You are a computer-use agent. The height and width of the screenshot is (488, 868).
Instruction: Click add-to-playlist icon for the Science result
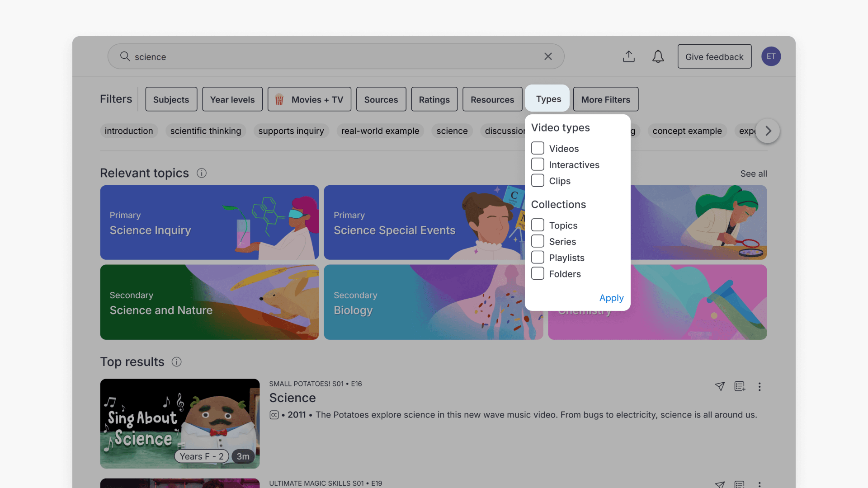tap(740, 386)
